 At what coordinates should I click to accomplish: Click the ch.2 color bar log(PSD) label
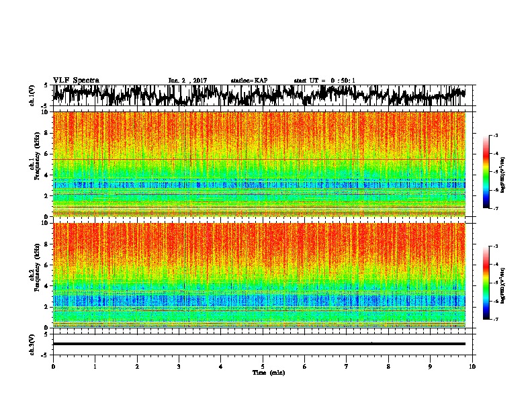[503, 285]
